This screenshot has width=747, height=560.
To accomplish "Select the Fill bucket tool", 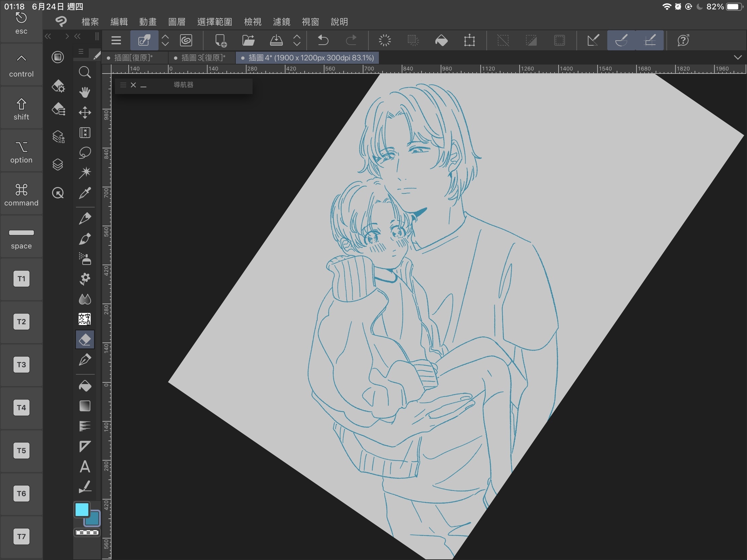I will point(84,386).
